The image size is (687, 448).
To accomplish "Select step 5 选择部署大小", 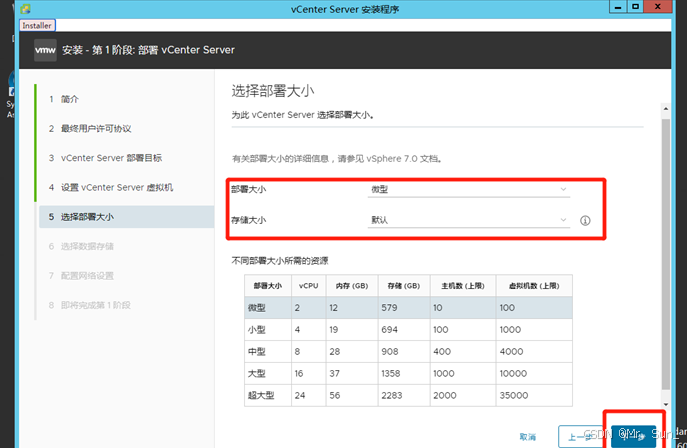I will 126,217.
